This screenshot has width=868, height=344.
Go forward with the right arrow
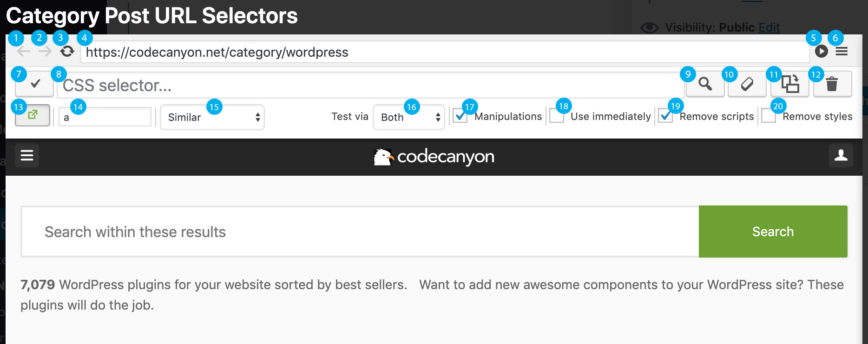(x=45, y=52)
